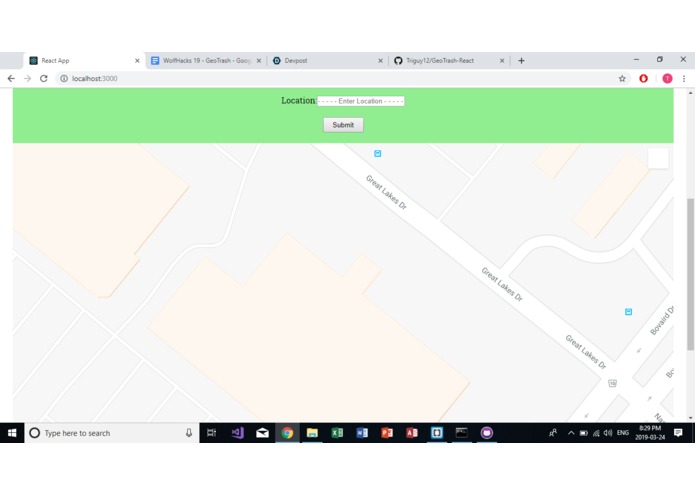Click the Submit button

click(x=343, y=125)
